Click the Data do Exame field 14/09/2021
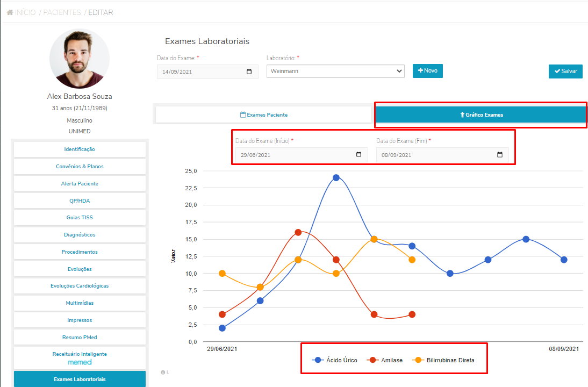The image size is (588, 387). click(x=207, y=71)
